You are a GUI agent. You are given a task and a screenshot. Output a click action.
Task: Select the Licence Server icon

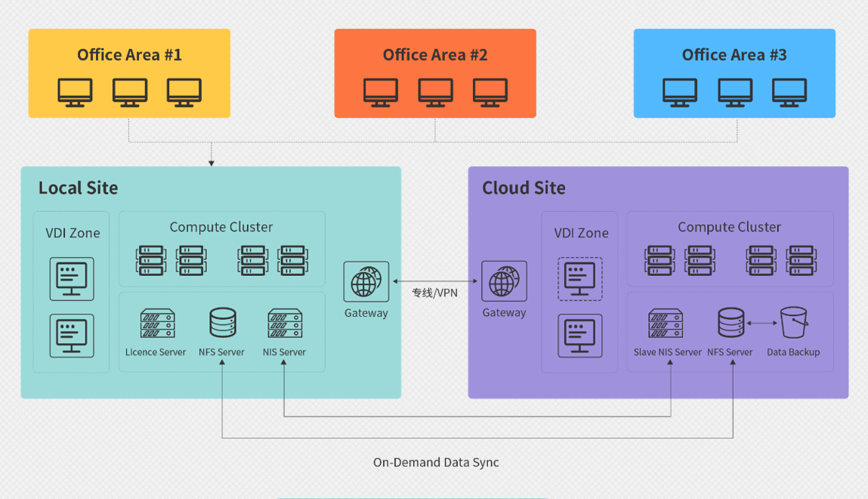tap(158, 323)
